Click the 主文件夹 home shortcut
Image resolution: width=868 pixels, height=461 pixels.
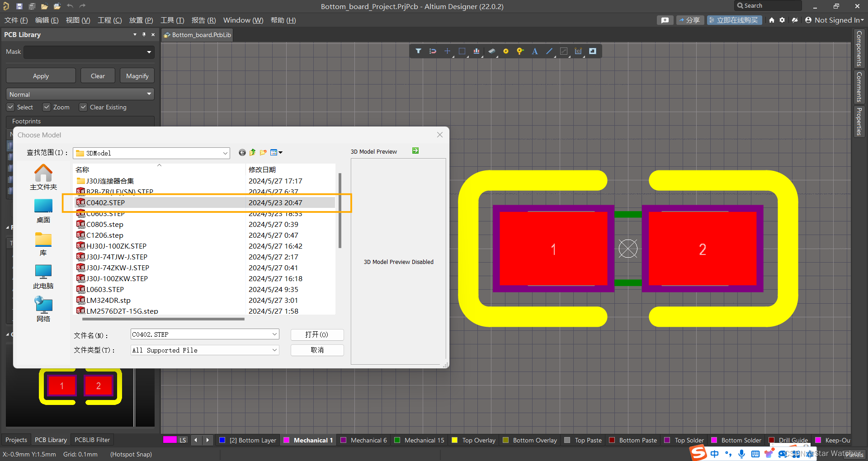[x=43, y=177]
